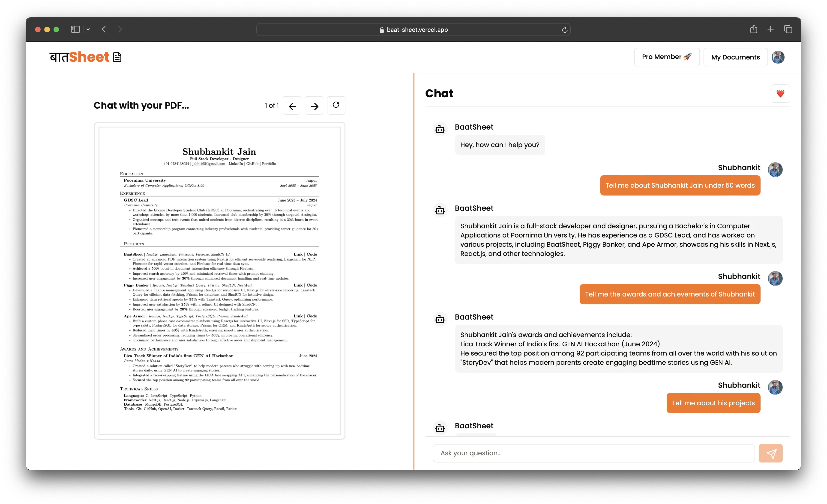Reload the page using address bar refresh icon
Image resolution: width=827 pixels, height=504 pixels.
[565, 30]
